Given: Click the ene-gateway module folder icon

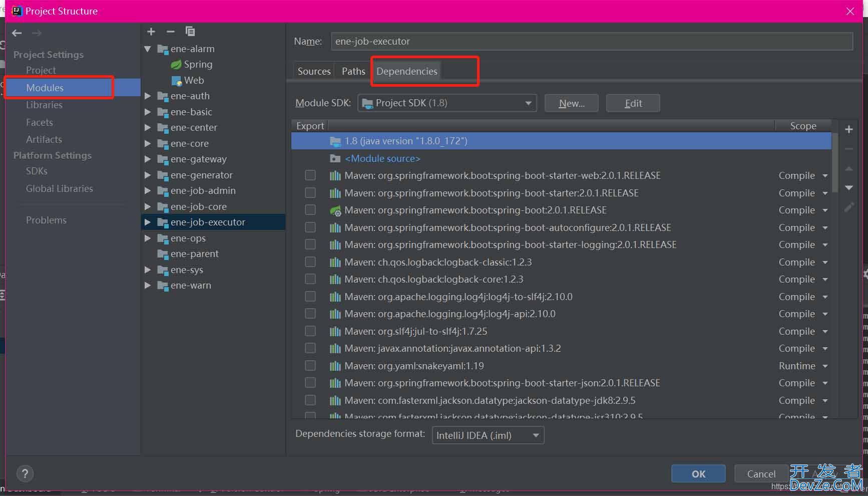Looking at the screenshot, I should (x=163, y=159).
